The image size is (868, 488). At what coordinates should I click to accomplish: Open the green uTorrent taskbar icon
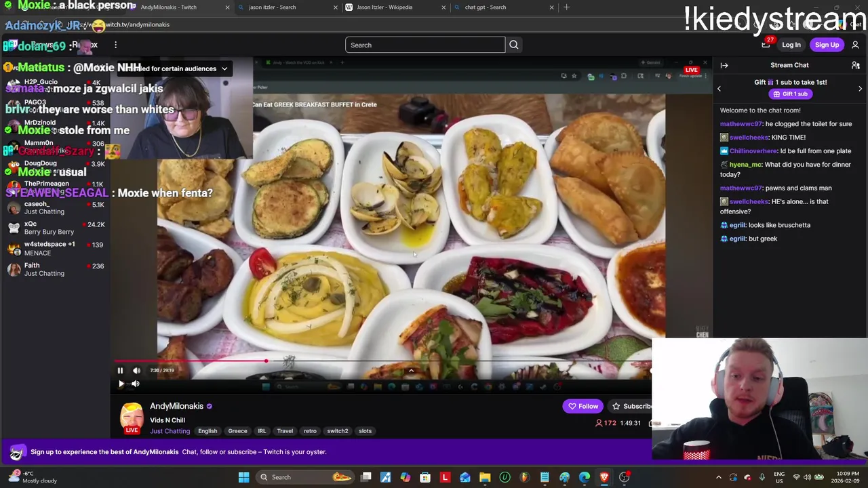[x=505, y=477]
